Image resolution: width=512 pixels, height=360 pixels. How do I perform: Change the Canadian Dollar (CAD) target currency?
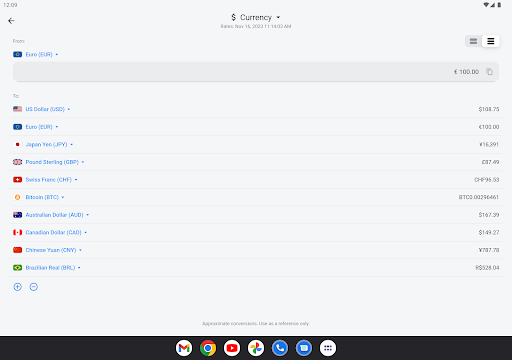[50, 232]
